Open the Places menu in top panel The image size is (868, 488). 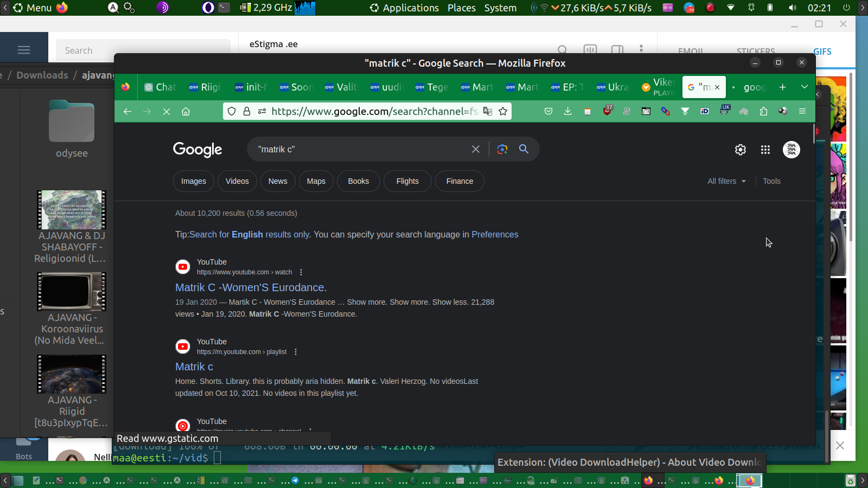tap(461, 8)
